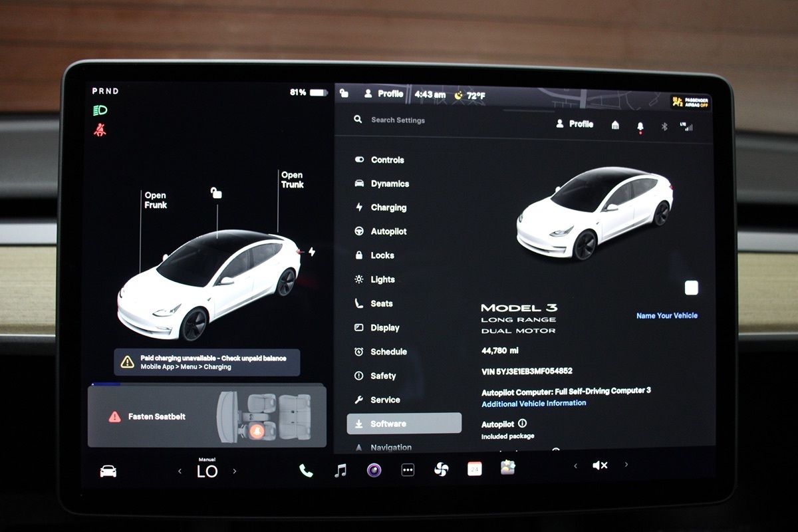This screenshot has height=532, width=798.
Task: Toggle the door lock above the car
Action: click(x=216, y=193)
